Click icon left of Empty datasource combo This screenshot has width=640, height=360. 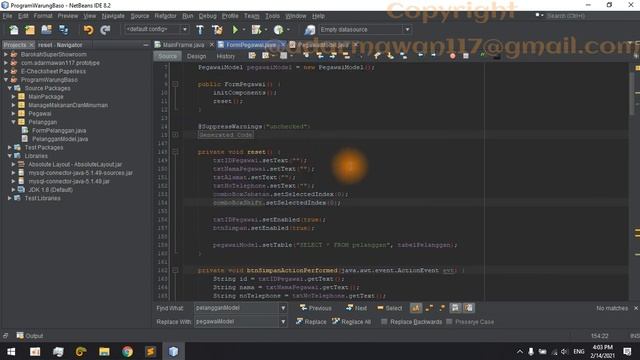pos(310,30)
